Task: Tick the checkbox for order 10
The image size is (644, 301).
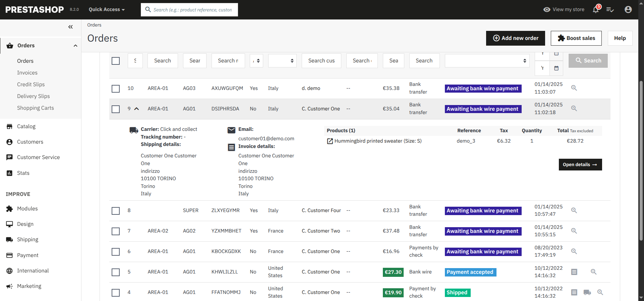Action: 116,89
